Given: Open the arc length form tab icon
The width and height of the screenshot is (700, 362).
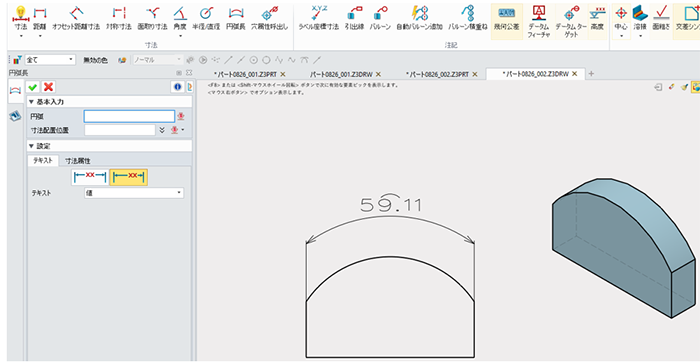Looking at the screenshot, I should coord(15,91).
